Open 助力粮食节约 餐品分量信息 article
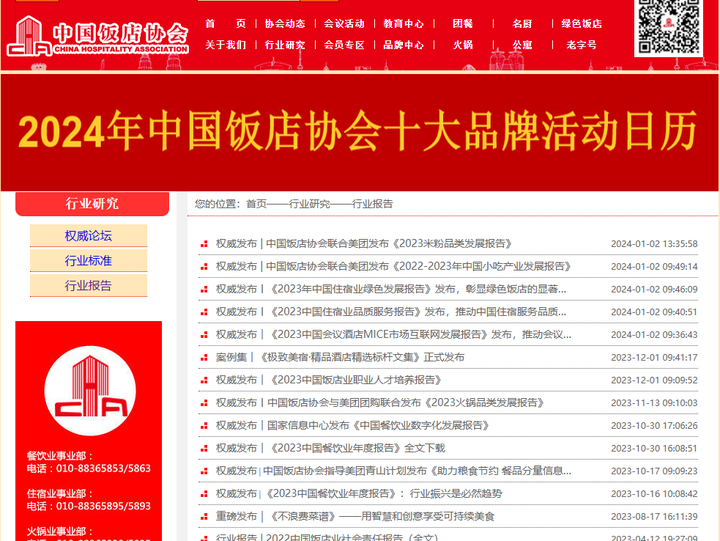Image resolution: width=720 pixels, height=541 pixels. point(394,471)
